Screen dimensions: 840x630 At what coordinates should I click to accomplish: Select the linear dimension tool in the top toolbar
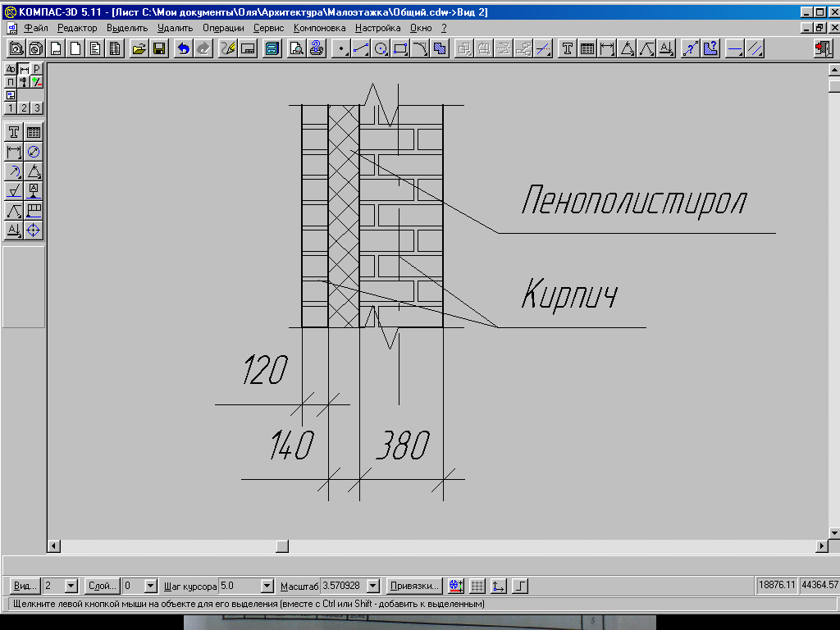point(607,48)
